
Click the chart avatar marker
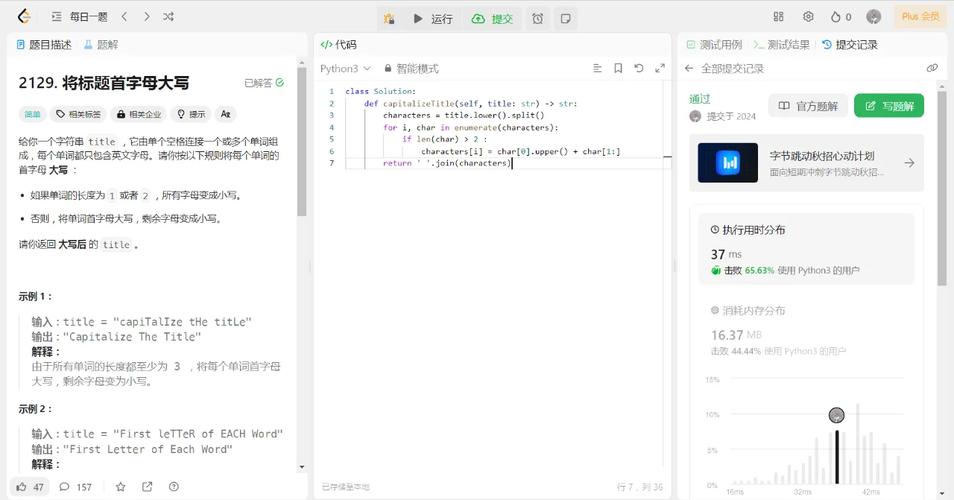point(837,415)
